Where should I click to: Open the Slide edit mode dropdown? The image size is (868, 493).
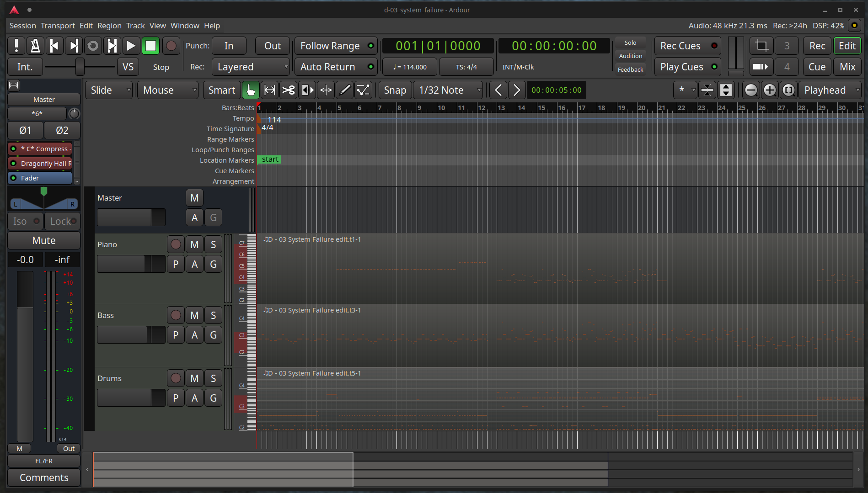pyautogui.click(x=109, y=90)
